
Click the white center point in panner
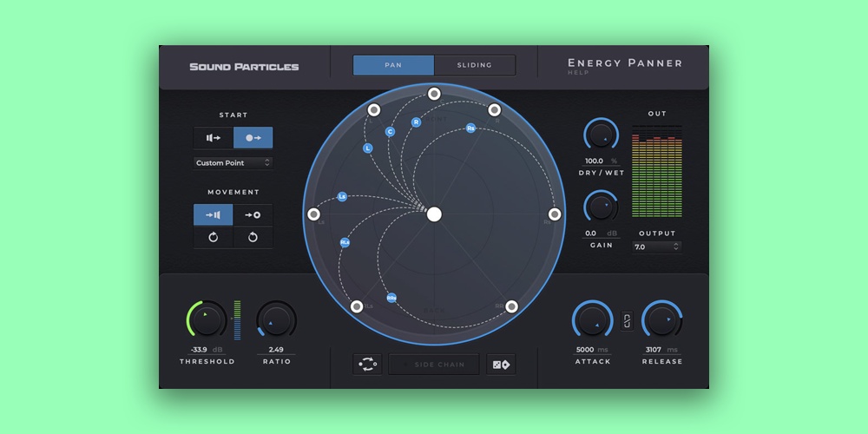point(434,214)
